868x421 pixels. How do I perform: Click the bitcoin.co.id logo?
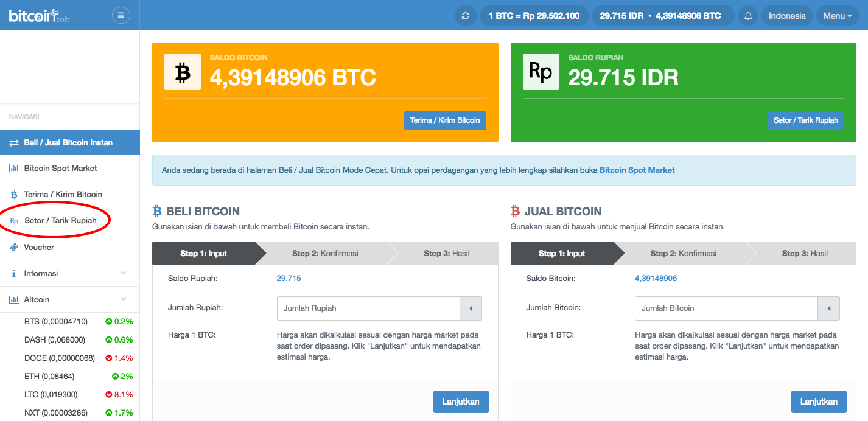pyautogui.click(x=40, y=15)
